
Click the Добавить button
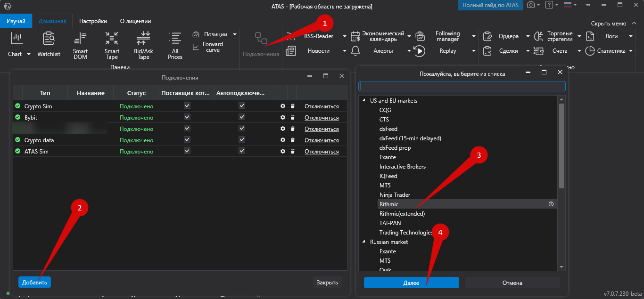pyautogui.click(x=34, y=282)
